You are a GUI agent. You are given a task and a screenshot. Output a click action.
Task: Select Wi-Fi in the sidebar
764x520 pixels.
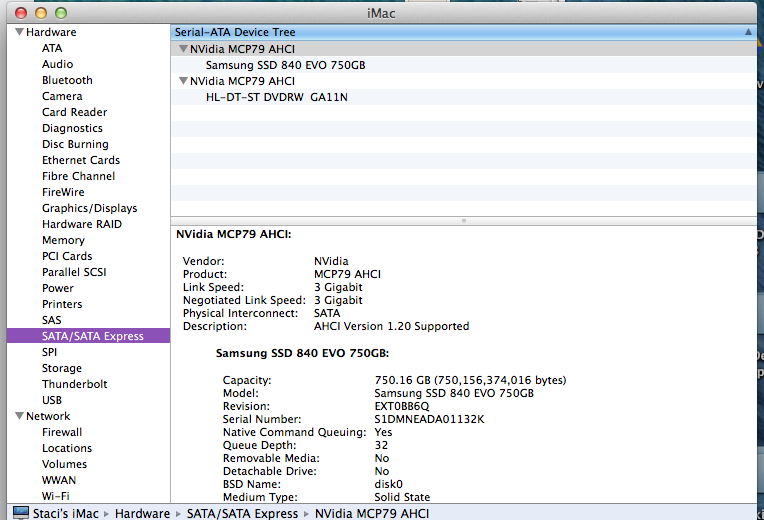[56, 496]
